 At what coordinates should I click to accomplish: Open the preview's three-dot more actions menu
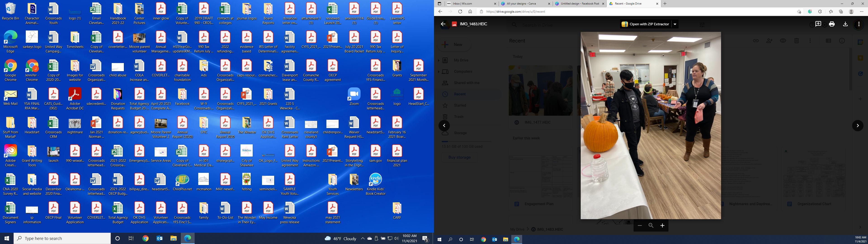(859, 24)
